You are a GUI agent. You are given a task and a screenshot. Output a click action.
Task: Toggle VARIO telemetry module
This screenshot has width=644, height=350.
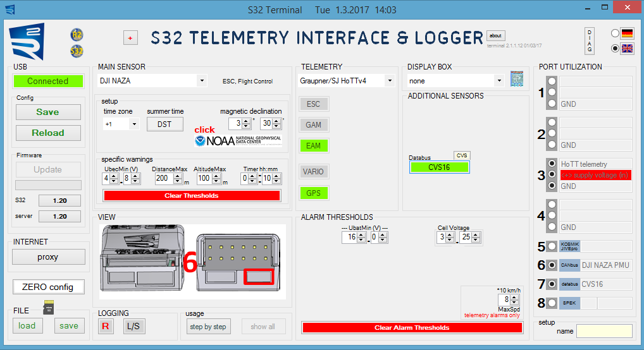click(x=314, y=172)
